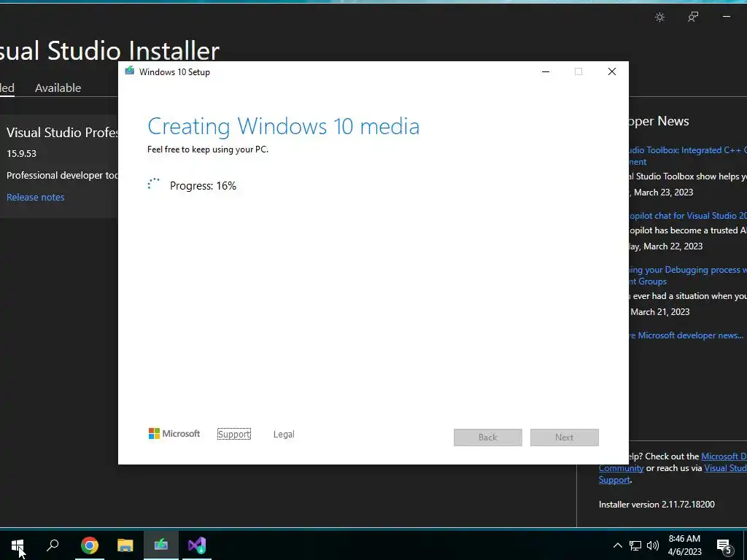Click the loading spinner beside Progress

click(x=153, y=184)
